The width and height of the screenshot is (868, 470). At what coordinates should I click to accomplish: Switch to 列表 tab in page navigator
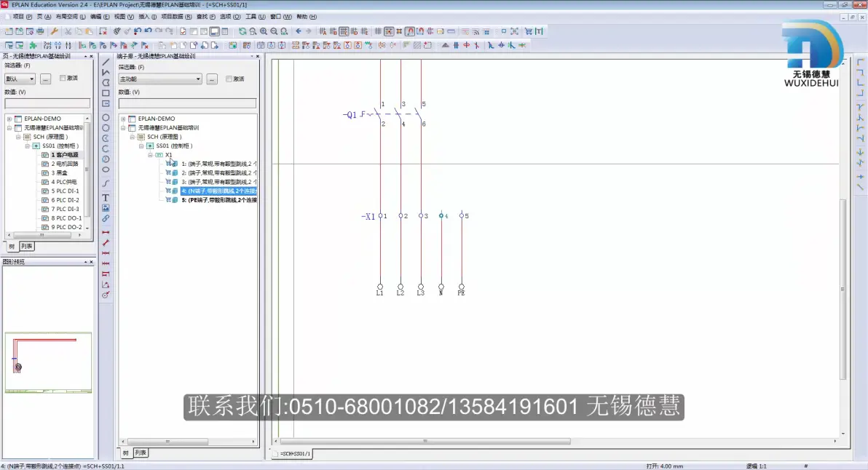coord(26,247)
